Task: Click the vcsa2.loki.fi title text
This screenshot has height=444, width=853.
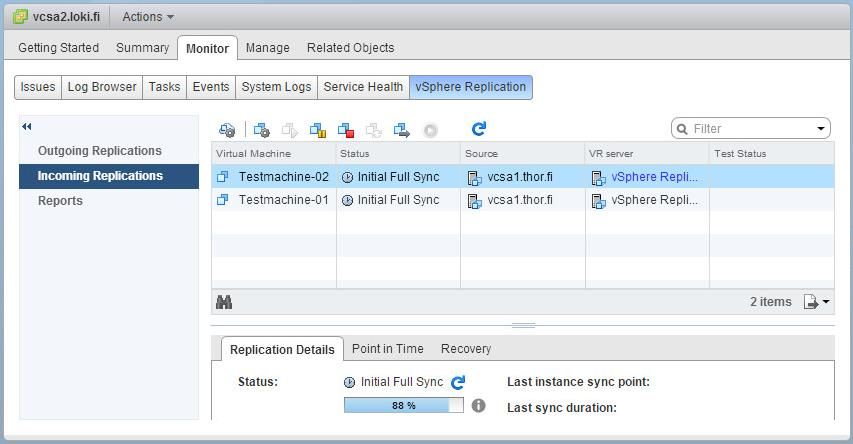Action: pyautogui.click(x=66, y=17)
